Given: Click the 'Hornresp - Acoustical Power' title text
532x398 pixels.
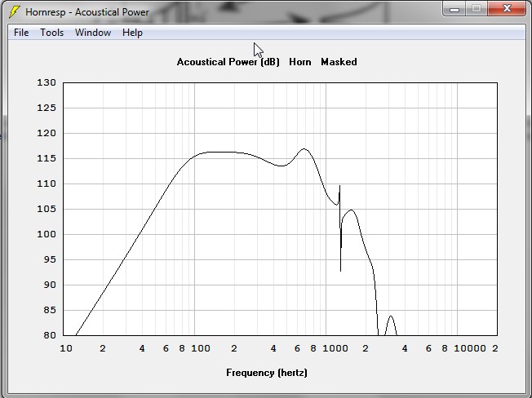Looking at the screenshot, I should pos(87,12).
